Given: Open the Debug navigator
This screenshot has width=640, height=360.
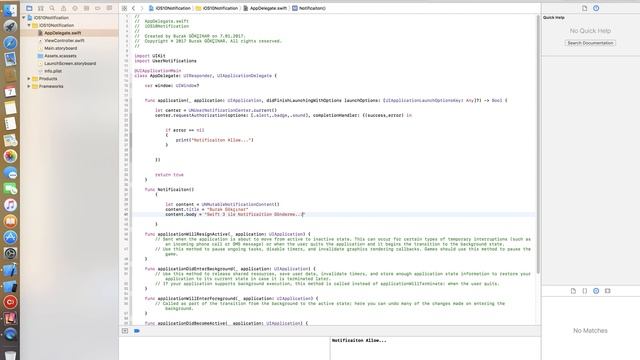Looking at the screenshot, I should (86, 8).
